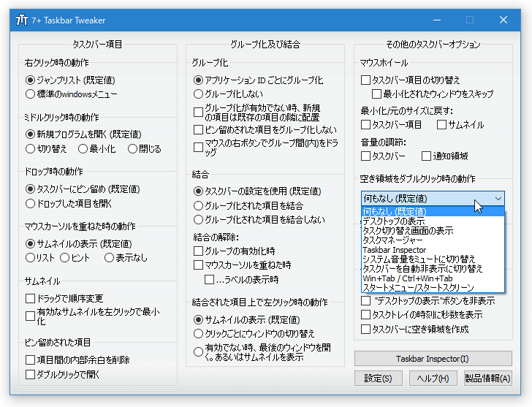This screenshot has width=532, height=407.
Task: Select タスクバーの設定を使用 (既定値) radio
Action: [x=198, y=191]
